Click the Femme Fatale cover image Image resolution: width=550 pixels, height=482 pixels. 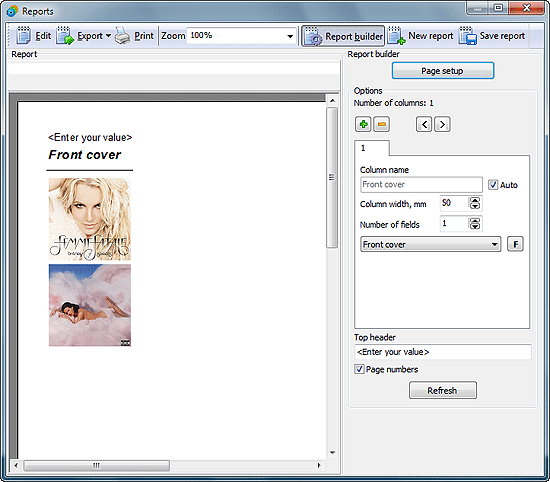[90, 219]
